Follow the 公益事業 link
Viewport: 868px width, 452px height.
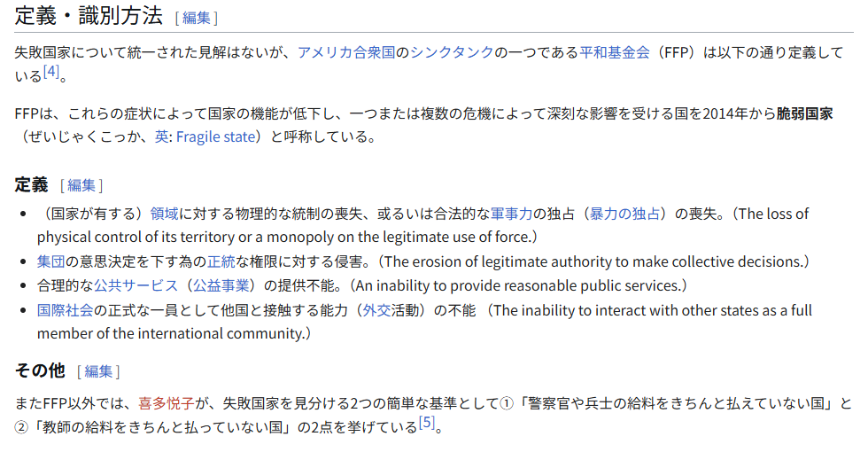click(x=221, y=285)
